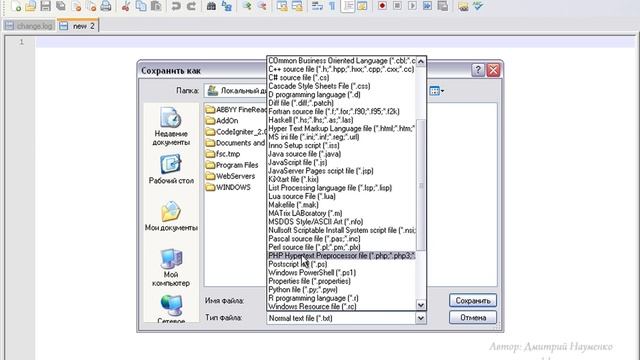640x360 pixels.
Task: Close all documents from toolbar
Action: [91, 6]
